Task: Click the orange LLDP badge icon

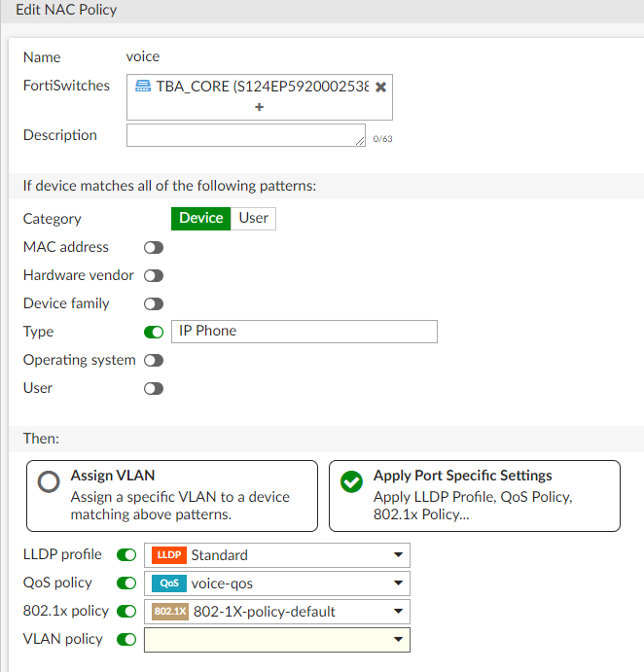Action: (x=167, y=555)
